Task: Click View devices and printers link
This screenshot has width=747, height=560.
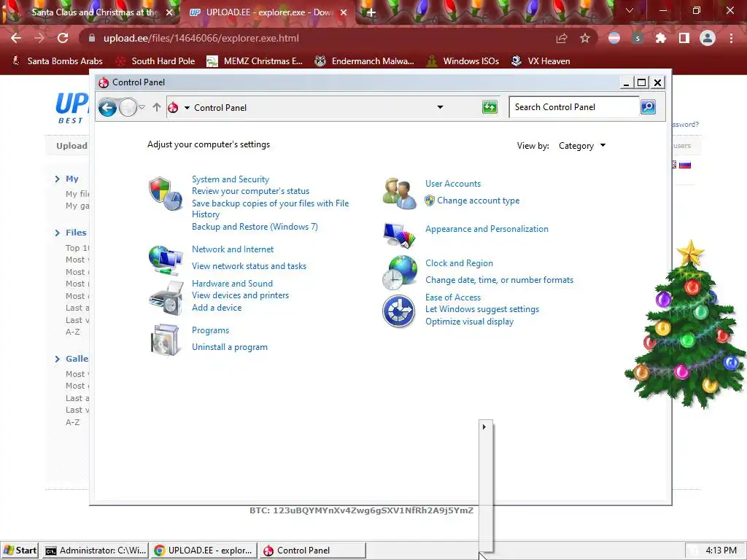Action: point(240,295)
